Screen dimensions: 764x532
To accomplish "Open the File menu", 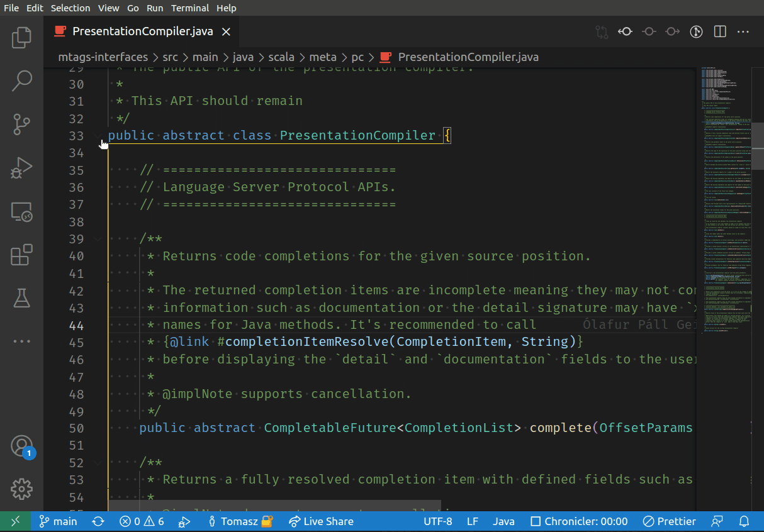I will point(11,8).
